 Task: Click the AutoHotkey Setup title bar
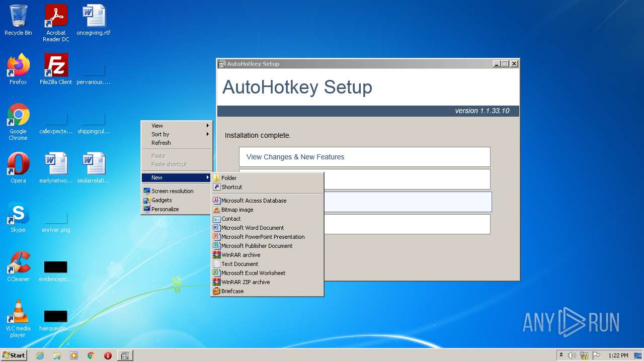tap(354, 64)
